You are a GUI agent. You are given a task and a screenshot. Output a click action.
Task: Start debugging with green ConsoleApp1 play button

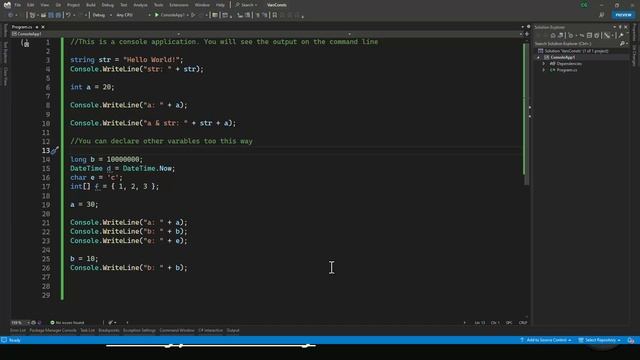click(170, 15)
